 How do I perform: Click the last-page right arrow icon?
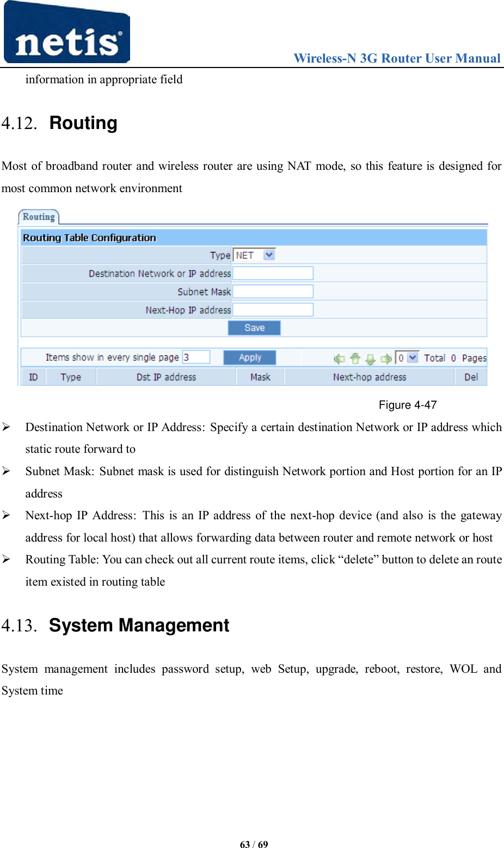385,358
